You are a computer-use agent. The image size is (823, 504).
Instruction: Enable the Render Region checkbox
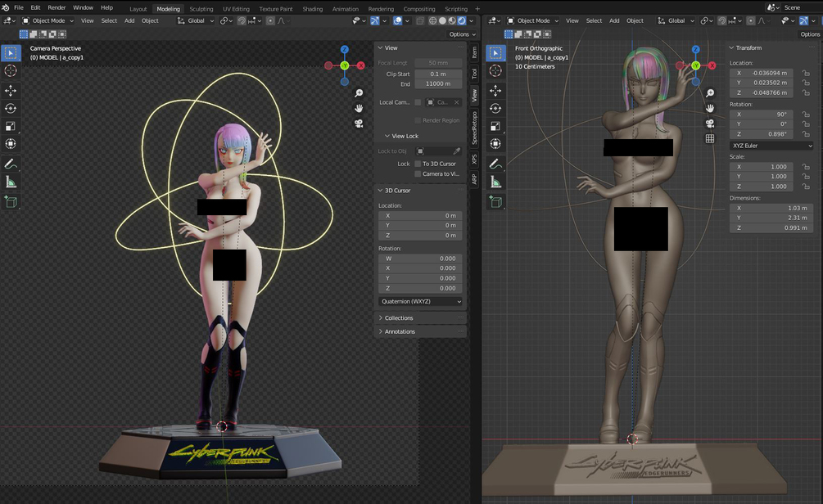click(418, 120)
